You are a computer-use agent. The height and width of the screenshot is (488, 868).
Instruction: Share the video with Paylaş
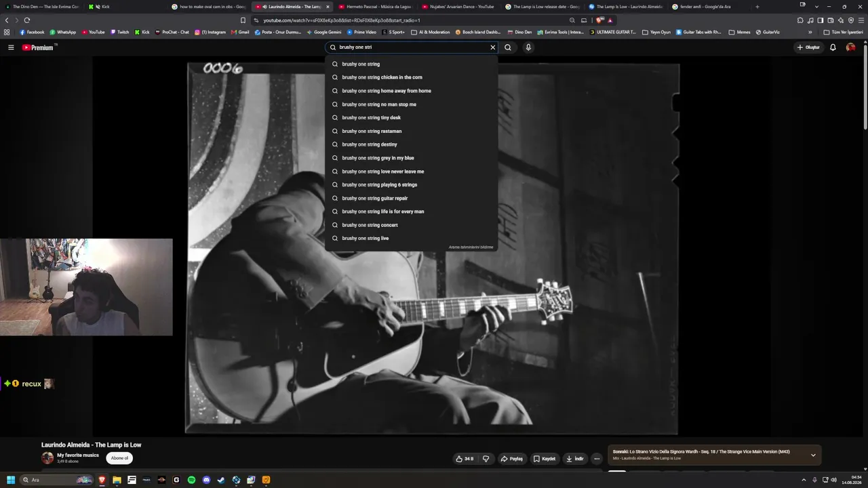[512, 459]
